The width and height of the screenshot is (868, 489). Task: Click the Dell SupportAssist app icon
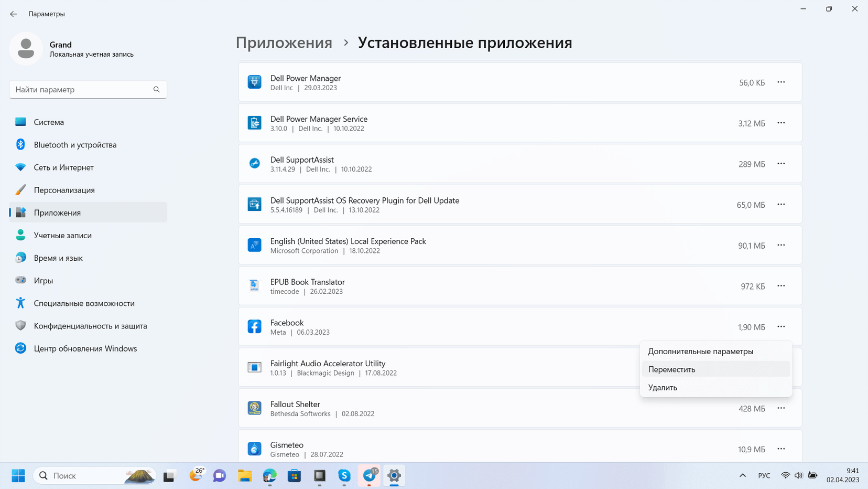pos(254,163)
